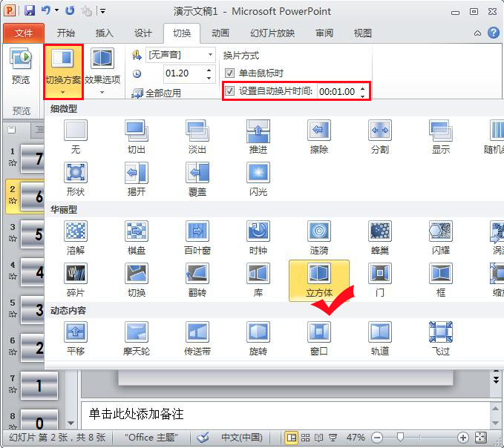Screen dimensions: 504x448
Task: Choose the 摩天轮 ferris wheel transition
Action: click(x=137, y=339)
